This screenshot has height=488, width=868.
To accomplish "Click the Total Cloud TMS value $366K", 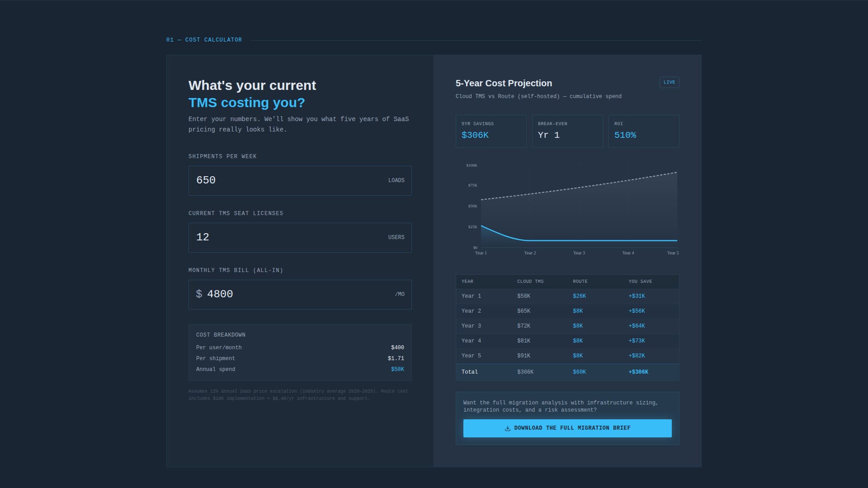I will pyautogui.click(x=525, y=372).
